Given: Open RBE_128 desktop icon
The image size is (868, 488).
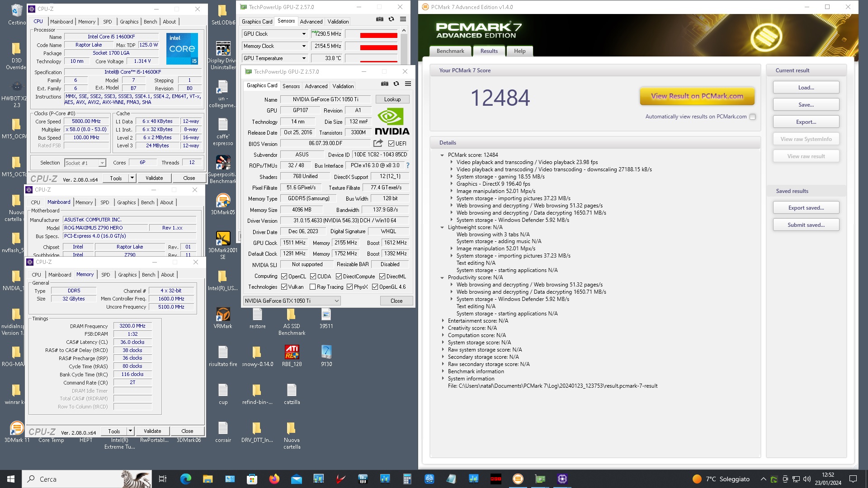Looking at the screenshot, I should tap(292, 356).
